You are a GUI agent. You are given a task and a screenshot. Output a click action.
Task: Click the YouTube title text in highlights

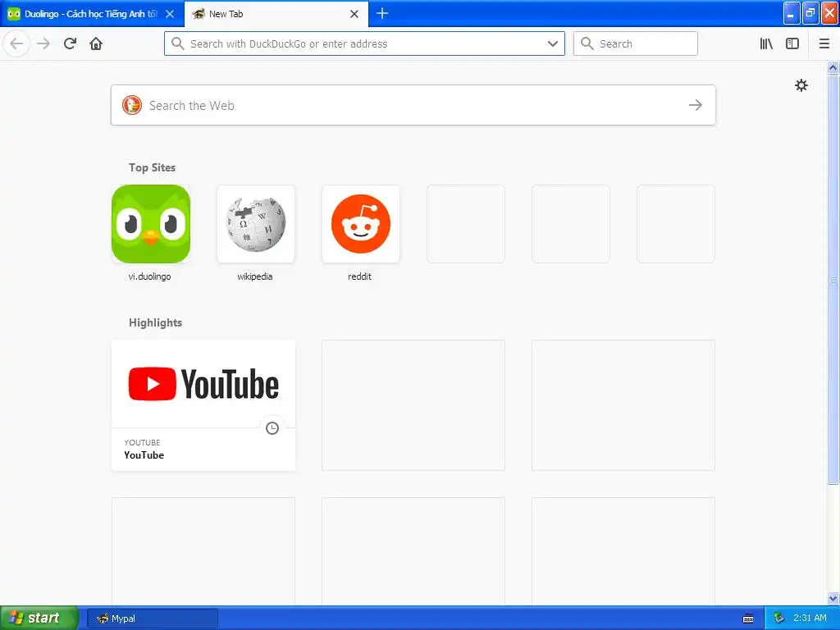click(144, 454)
